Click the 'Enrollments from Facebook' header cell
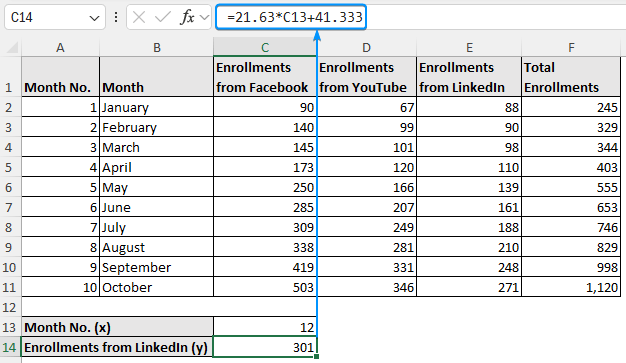 265,77
